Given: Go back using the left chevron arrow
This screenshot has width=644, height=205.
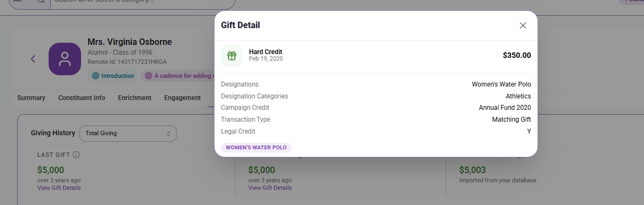Looking at the screenshot, I should pos(33,59).
